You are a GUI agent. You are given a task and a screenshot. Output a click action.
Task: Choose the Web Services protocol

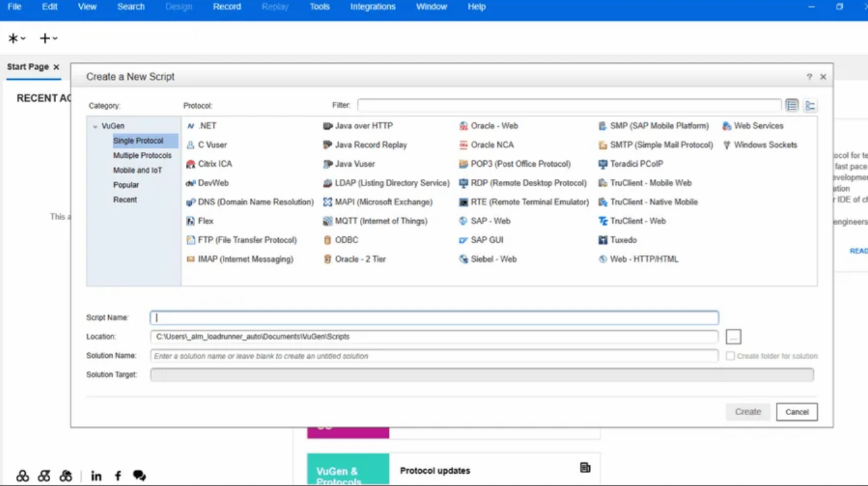coord(753,126)
